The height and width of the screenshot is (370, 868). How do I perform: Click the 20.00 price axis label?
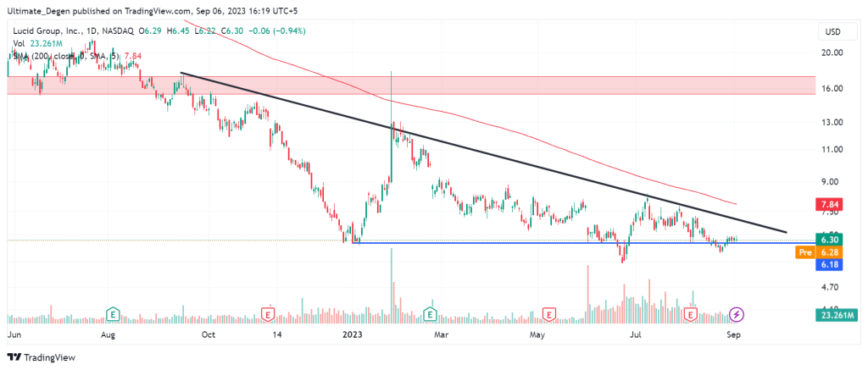pos(832,52)
